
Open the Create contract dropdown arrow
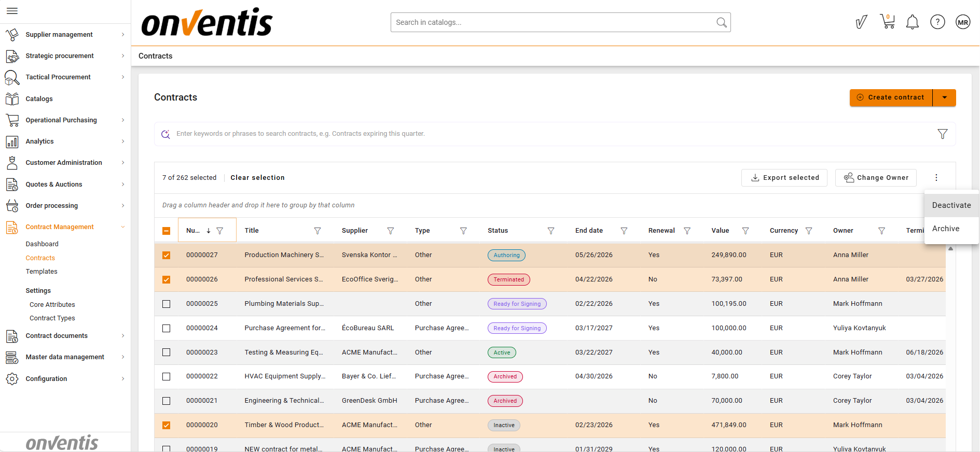point(945,97)
